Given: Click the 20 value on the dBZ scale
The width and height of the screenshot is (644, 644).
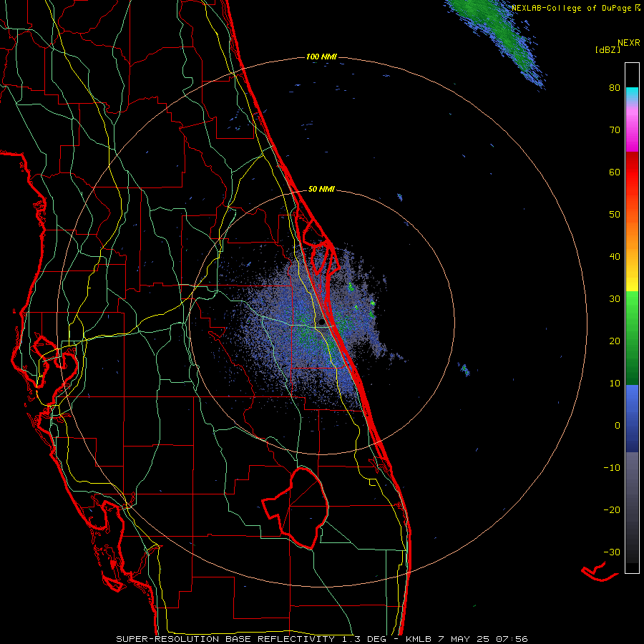Looking at the screenshot, I should point(615,341).
